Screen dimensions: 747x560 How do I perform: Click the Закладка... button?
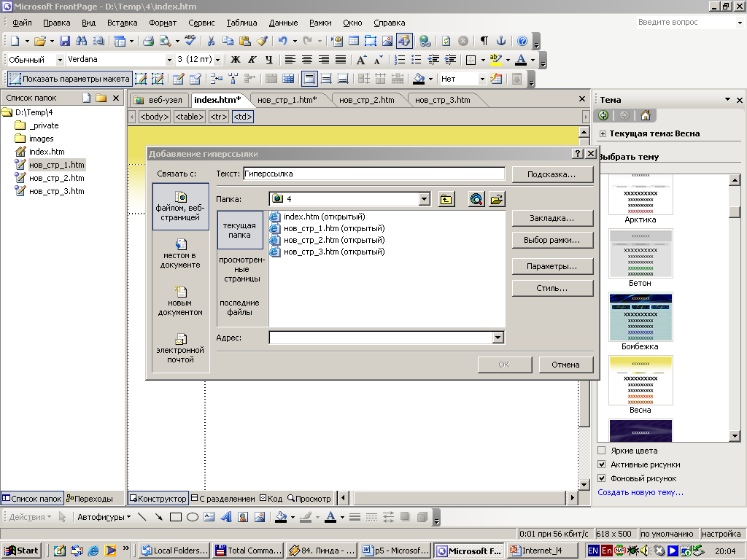[x=552, y=218]
